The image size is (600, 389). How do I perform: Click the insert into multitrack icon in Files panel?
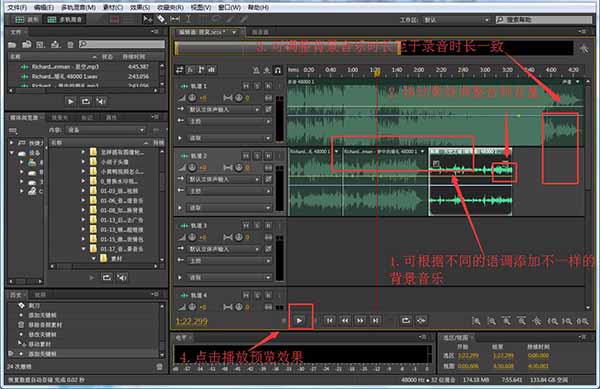tap(55, 45)
